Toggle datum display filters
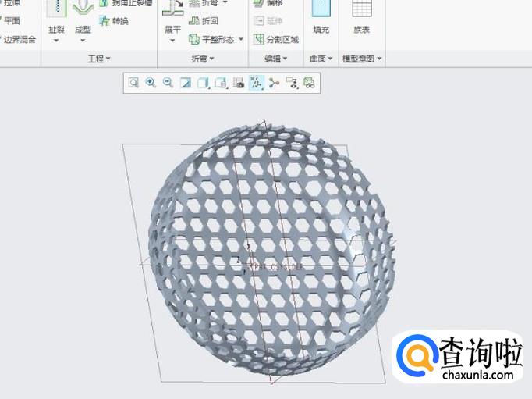 coord(256,83)
